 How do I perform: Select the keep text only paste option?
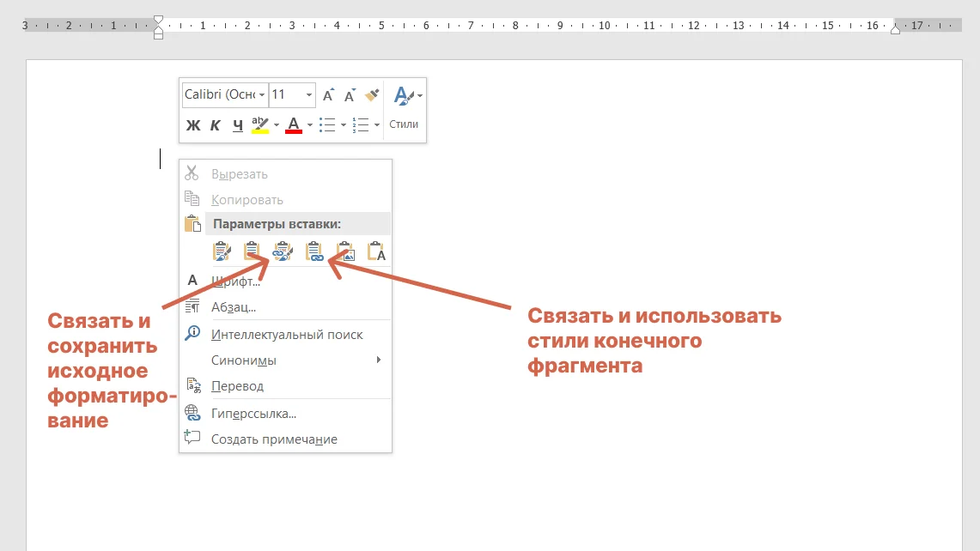tap(376, 251)
